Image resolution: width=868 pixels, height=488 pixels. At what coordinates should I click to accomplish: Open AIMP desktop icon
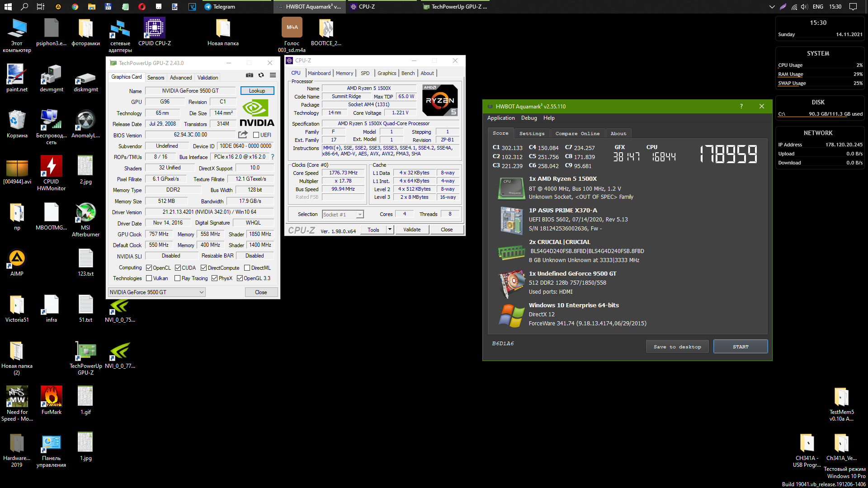[17, 262]
